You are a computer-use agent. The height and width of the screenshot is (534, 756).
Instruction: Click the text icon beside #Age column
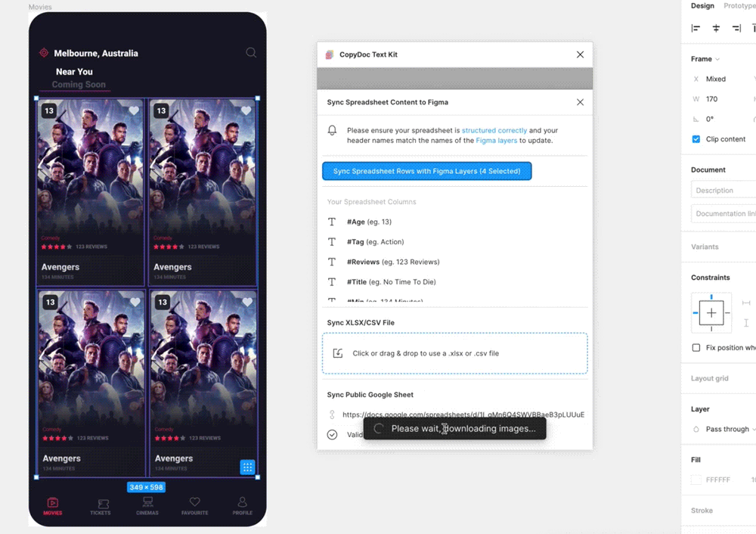332,222
